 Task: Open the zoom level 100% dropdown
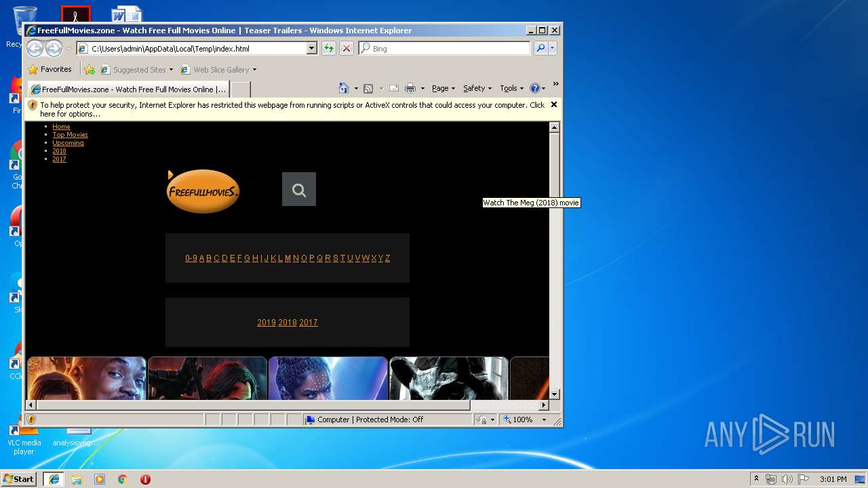pos(544,420)
